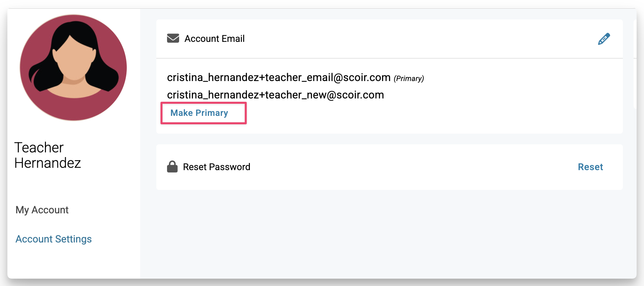Viewport: 644px width, 286px height.
Task: Click the word Teacher in the profile name
Action: pyautogui.click(x=39, y=148)
